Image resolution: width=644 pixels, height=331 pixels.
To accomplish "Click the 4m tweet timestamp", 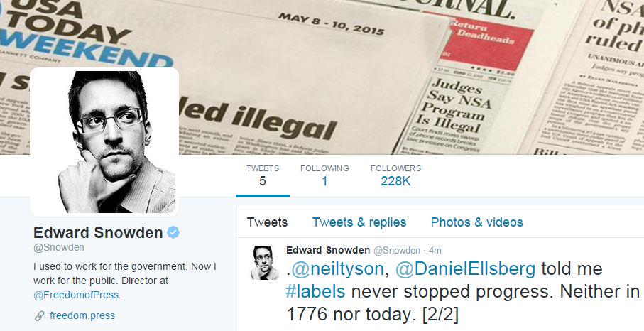I will click(435, 251).
